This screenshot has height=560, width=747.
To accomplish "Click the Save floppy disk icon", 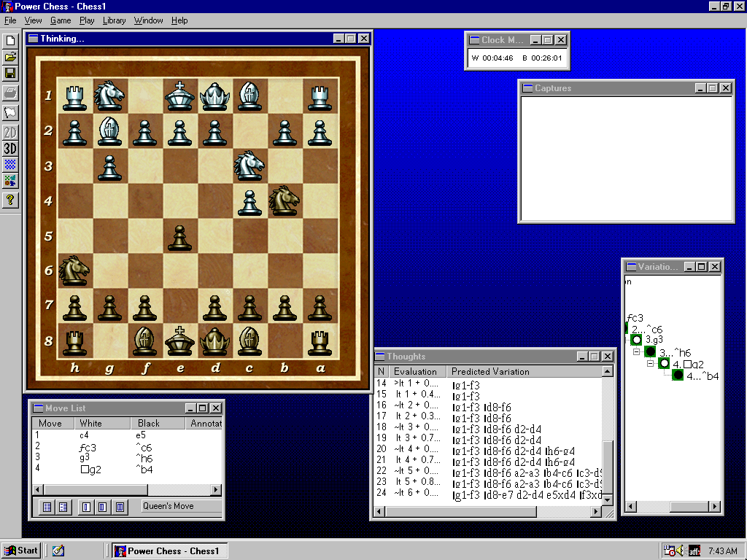I will click(10, 74).
